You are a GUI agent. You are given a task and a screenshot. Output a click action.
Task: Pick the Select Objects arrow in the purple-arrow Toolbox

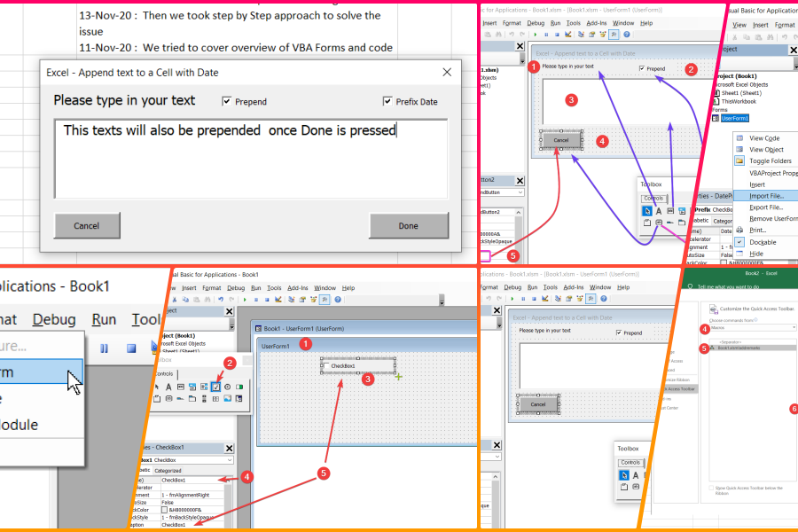647,211
